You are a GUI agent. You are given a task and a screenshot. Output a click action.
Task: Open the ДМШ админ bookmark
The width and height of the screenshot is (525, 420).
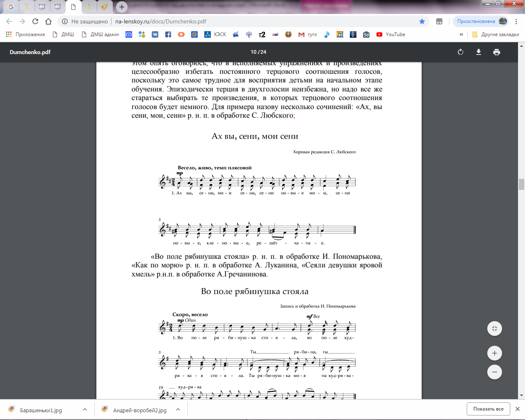[100, 34]
